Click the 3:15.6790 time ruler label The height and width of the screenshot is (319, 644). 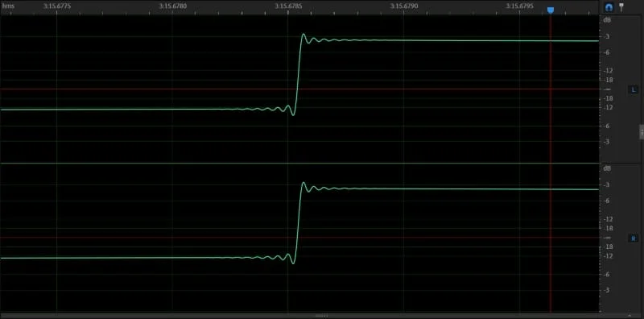[404, 6]
